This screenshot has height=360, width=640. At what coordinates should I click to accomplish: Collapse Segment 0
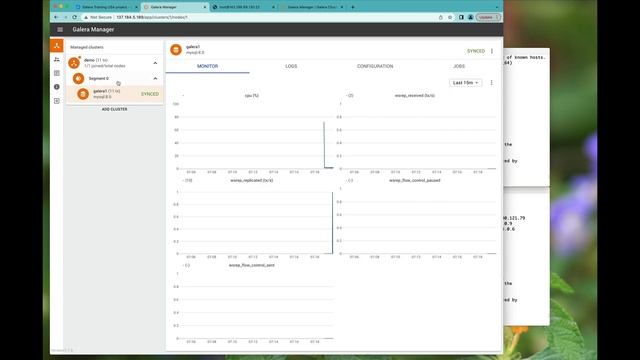(x=155, y=78)
